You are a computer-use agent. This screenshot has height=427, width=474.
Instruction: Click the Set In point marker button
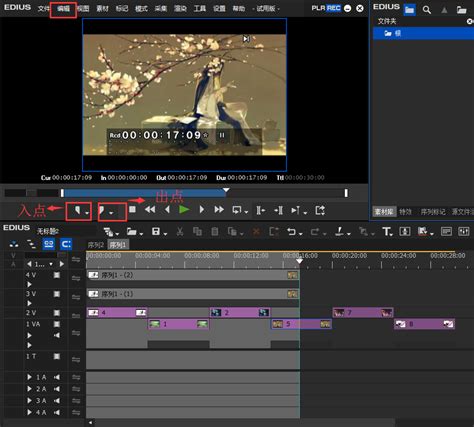(78, 210)
